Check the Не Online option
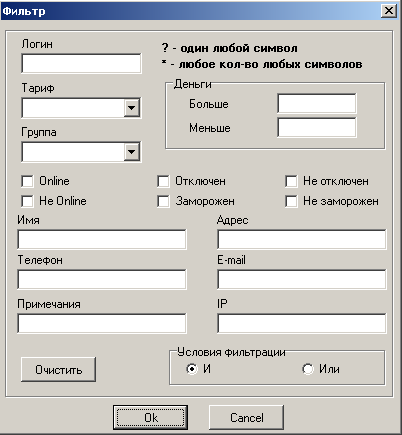Image resolution: width=402 pixels, height=435 pixels. point(27,201)
